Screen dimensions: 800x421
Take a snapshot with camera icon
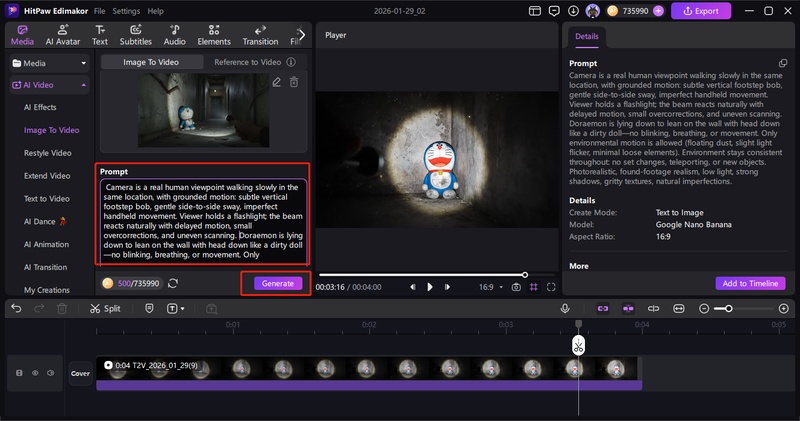516,287
